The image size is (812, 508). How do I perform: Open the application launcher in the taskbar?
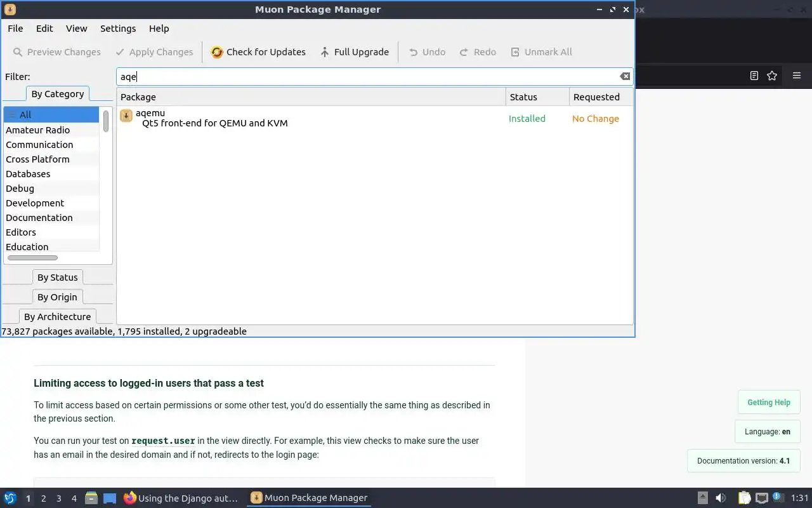click(x=10, y=498)
